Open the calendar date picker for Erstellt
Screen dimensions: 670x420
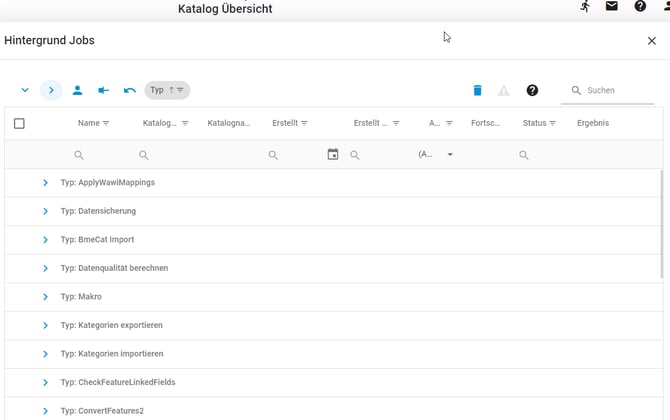click(333, 154)
